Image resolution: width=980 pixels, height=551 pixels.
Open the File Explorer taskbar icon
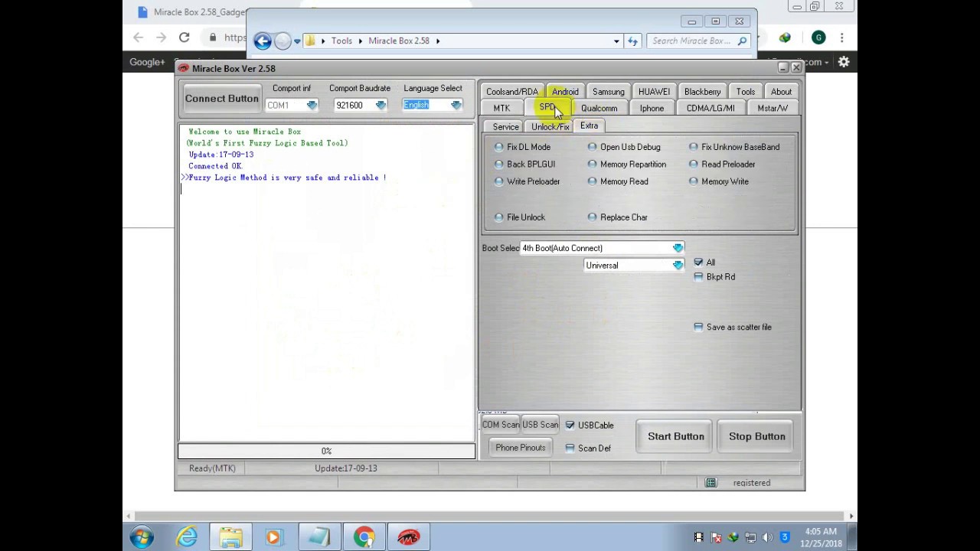tap(230, 537)
